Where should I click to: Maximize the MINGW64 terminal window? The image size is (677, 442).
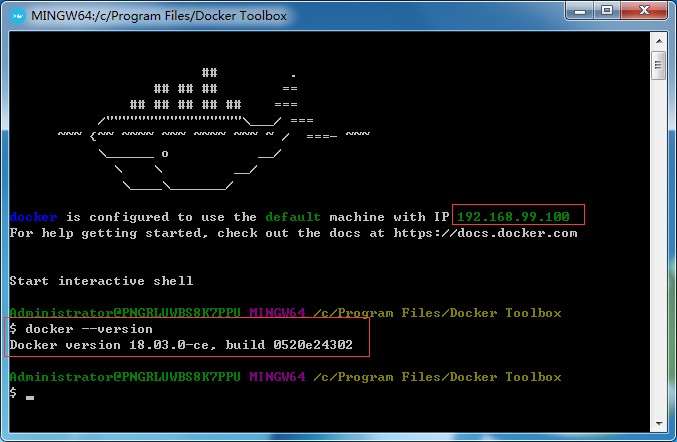(607, 10)
